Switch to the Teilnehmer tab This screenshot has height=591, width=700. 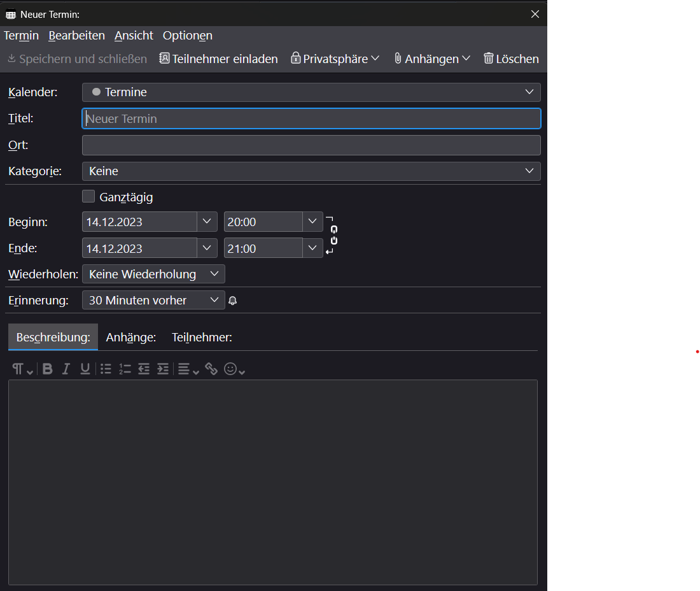(202, 338)
